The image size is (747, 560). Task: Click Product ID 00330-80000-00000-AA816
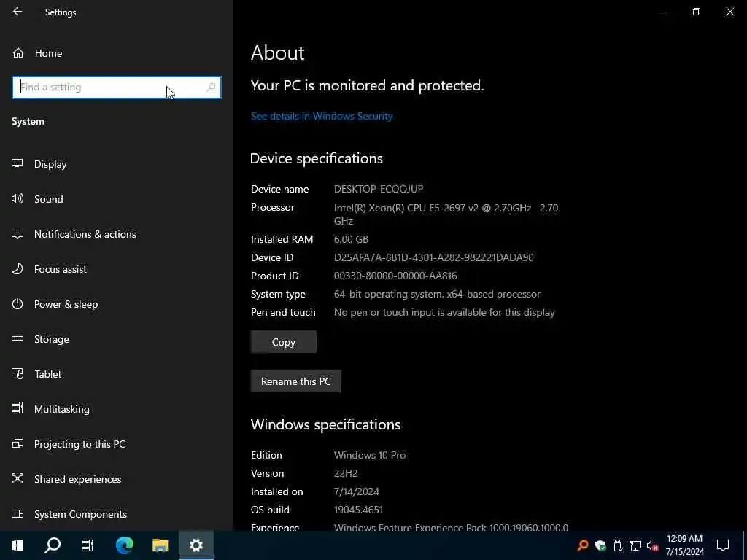pos(395,276)
